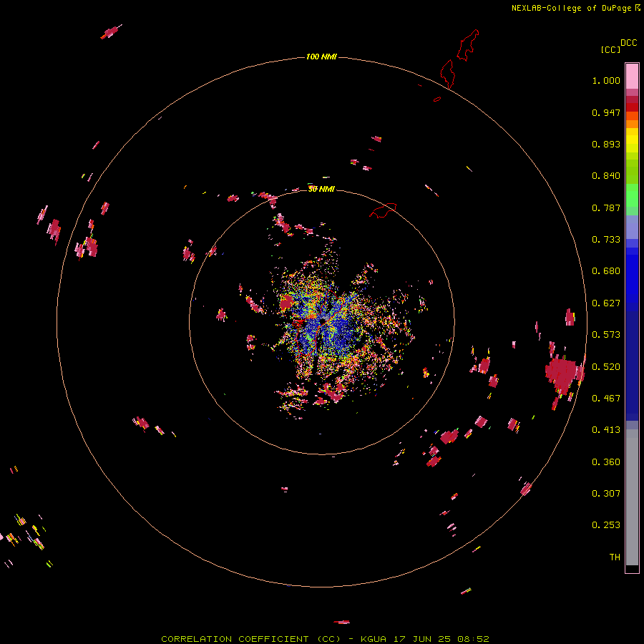Click the 100 NMI range ring label
The image size is (644, 644).
coord(321,57)
